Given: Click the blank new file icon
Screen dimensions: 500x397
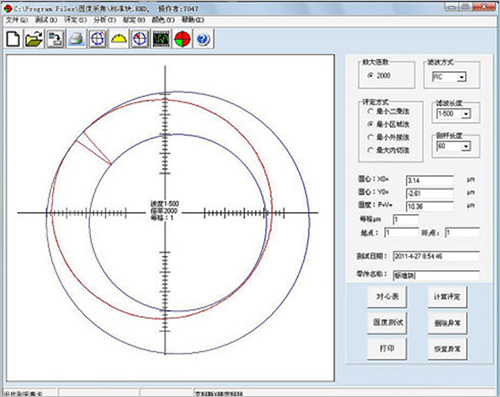Looking at the screenshot, I should [x=13, y=39].
